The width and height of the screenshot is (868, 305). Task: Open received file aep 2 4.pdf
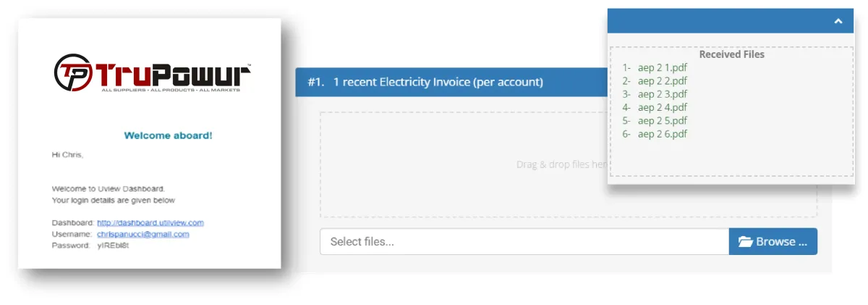point(662,107)
